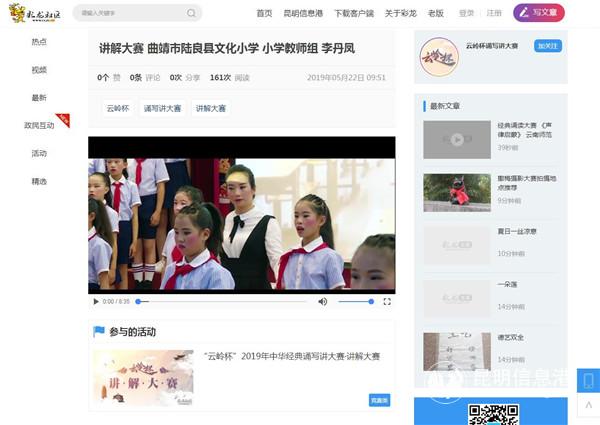Go to 下载客户端 in top navigation
The width and height of the screenshot is (600, 425).
354,13
